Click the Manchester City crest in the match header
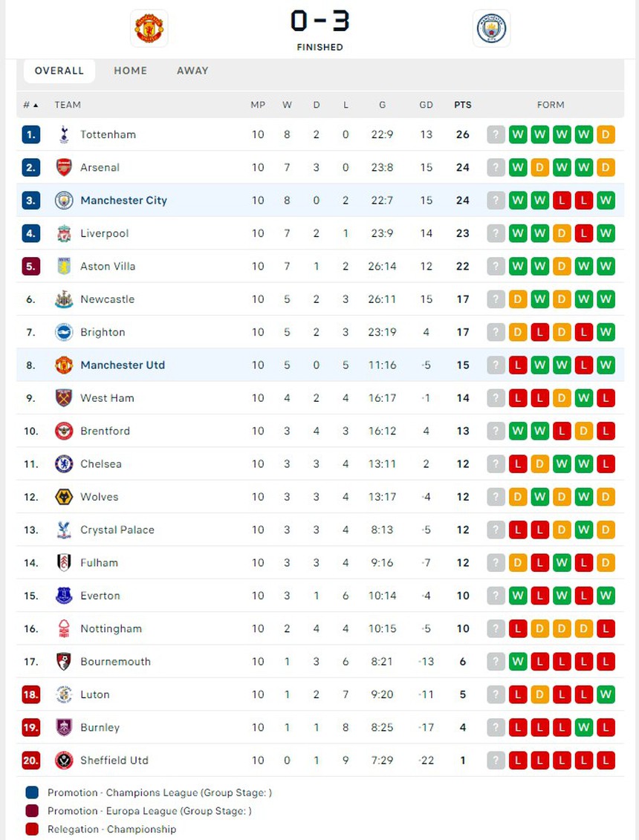This screenshot has height=840, width=639. [x=491, y=28]
